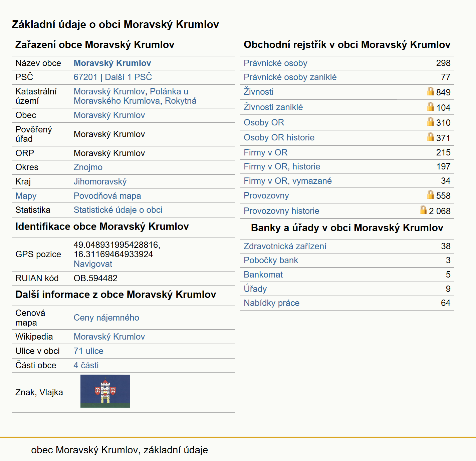Screen dimensions: 476x461
Task: Click lock icon next to Živnosti count
Action: (x=431, y=91)
